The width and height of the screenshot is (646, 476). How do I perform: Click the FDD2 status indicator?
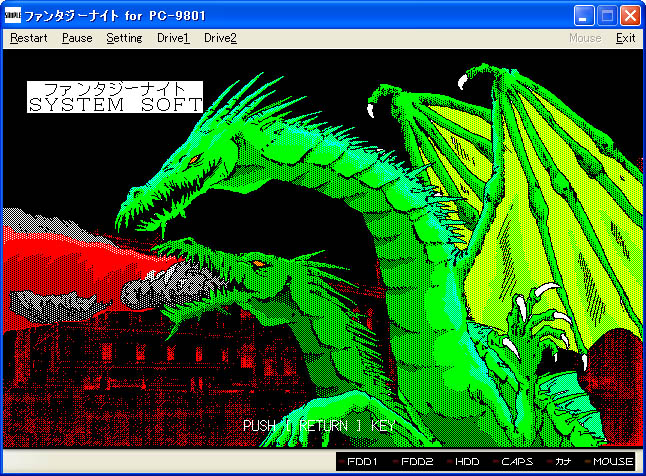pyautogui.click(x=412, y=461)
